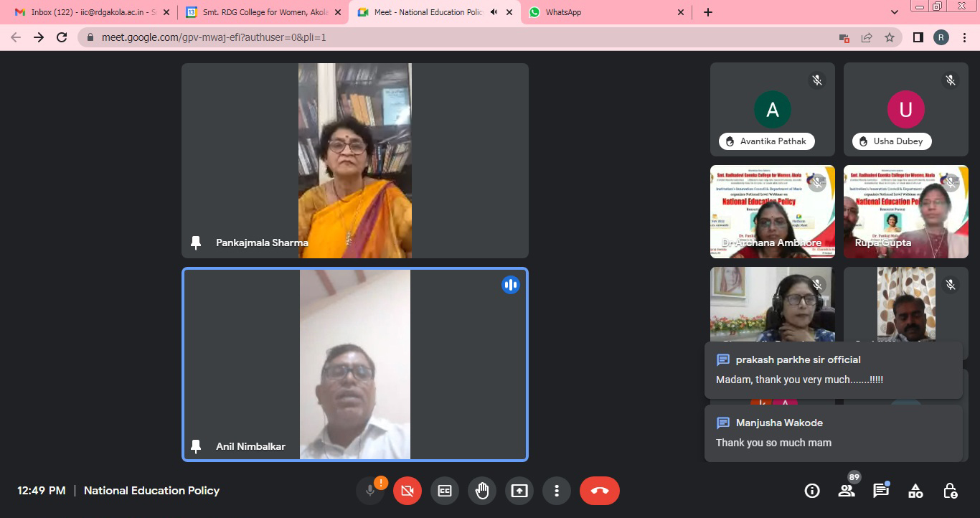
Task: Click the Pankajmala Sharma video tile
Action: (354, 160)
